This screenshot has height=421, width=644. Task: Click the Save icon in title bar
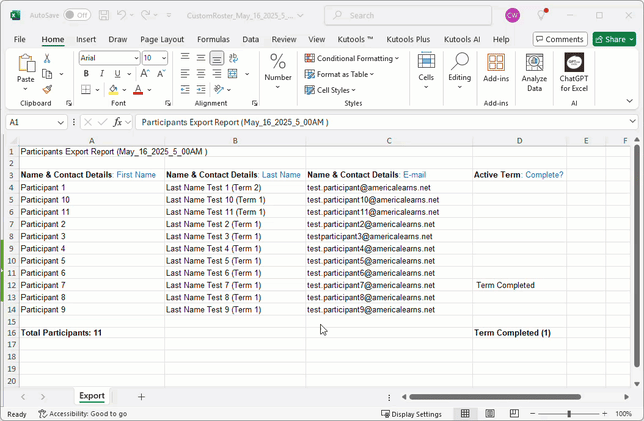(x=102, y=15)
